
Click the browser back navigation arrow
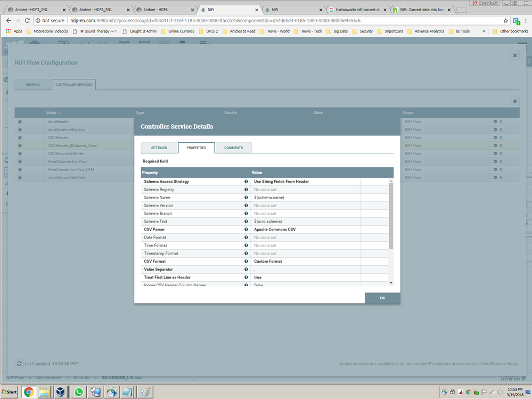tap(9, 20)
